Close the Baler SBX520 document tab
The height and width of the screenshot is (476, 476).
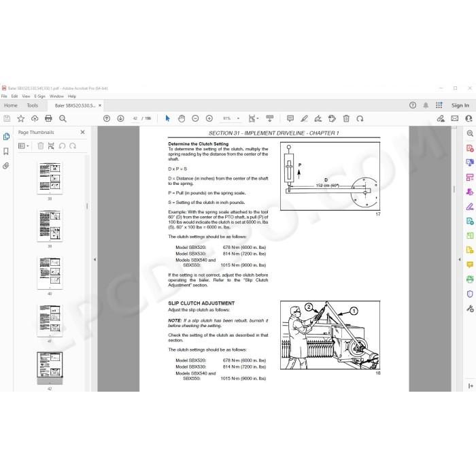tap(100, 105)
